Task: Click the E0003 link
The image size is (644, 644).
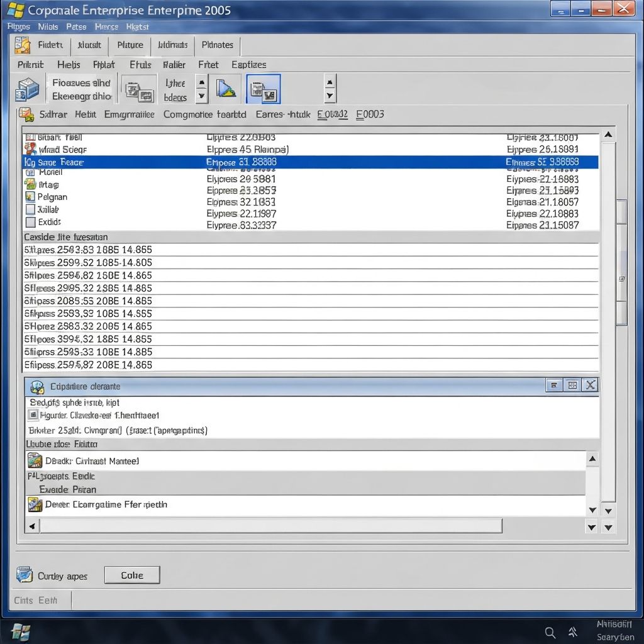Action: 370,114
